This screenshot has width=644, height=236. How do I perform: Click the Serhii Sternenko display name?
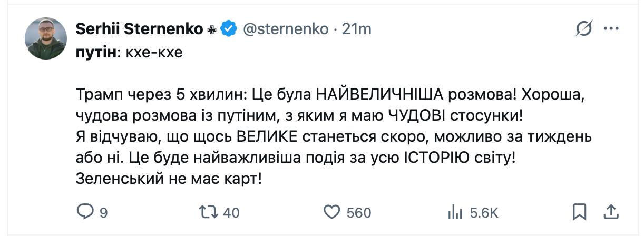[x=139, y=29]
